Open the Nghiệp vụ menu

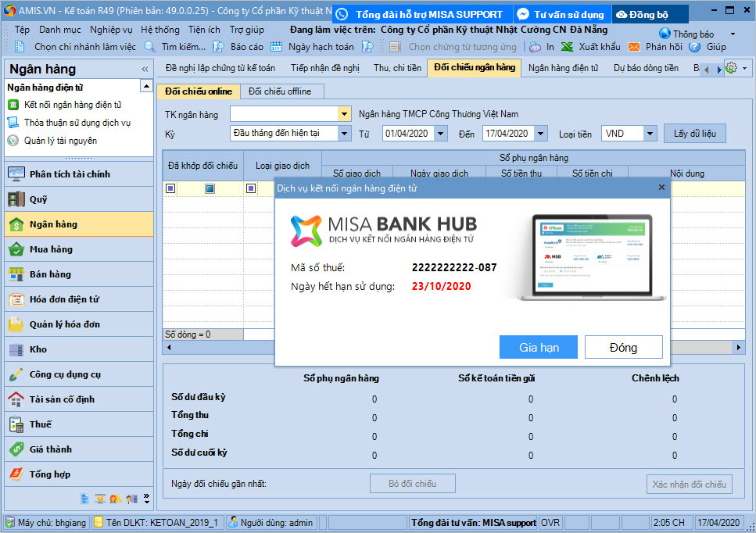coord(111,30)
